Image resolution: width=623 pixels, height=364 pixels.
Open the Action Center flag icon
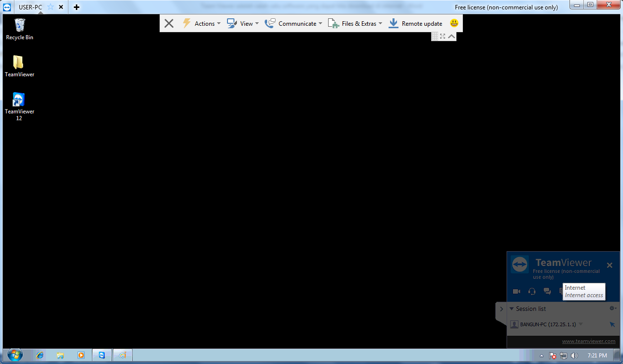tap(553, 356)
